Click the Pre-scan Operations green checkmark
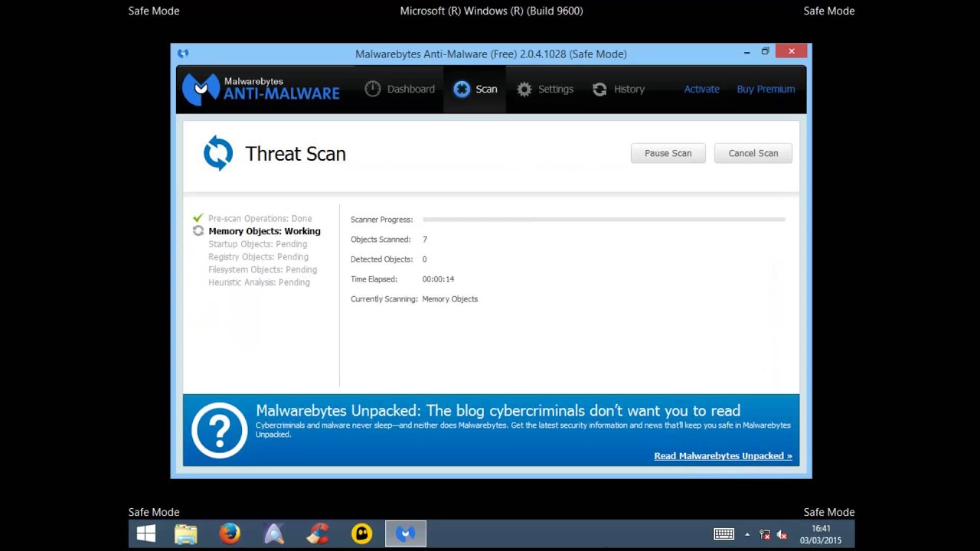The height and width of the screenshot is (551, 980). 198,218
